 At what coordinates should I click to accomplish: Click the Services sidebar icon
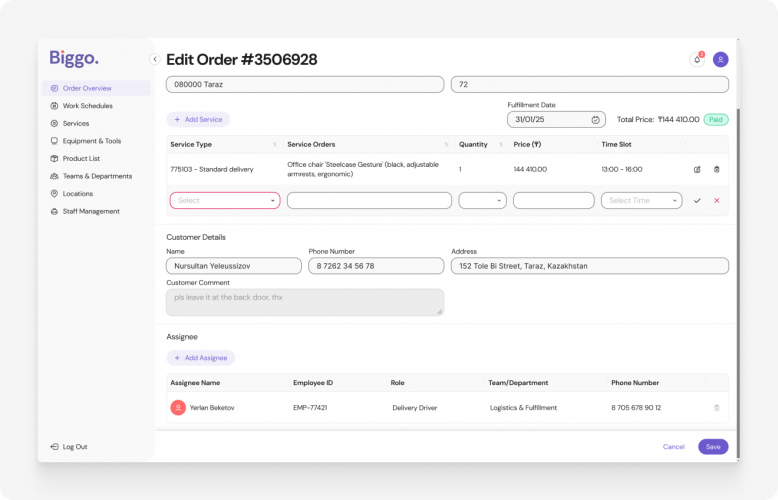pos(54,124)
